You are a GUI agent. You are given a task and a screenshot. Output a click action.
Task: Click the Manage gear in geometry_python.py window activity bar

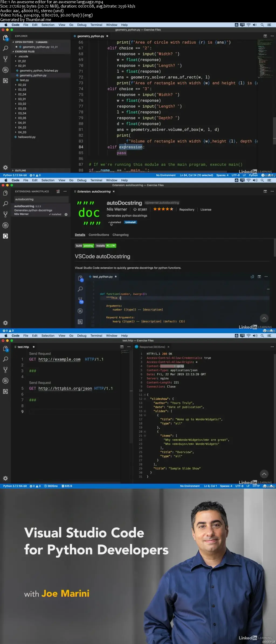coord(5,168)
